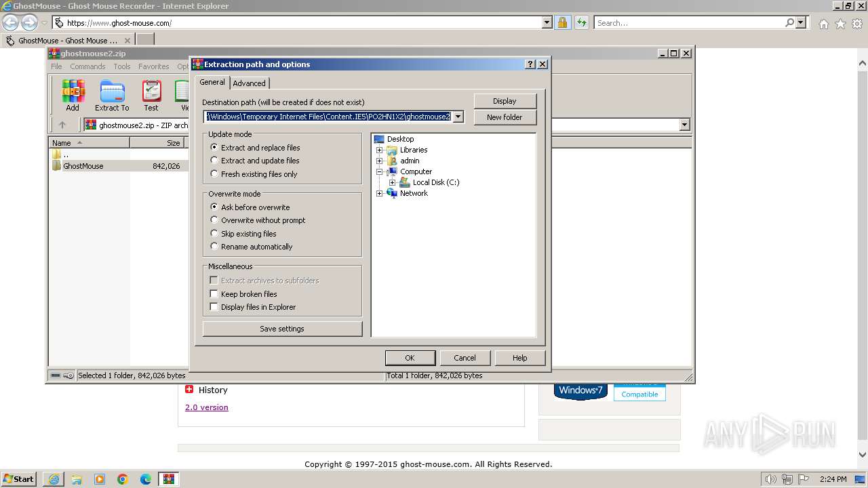Open Chrome from the taskbar
The width and height of the screenshot is (868, 488).
(123, 479)
